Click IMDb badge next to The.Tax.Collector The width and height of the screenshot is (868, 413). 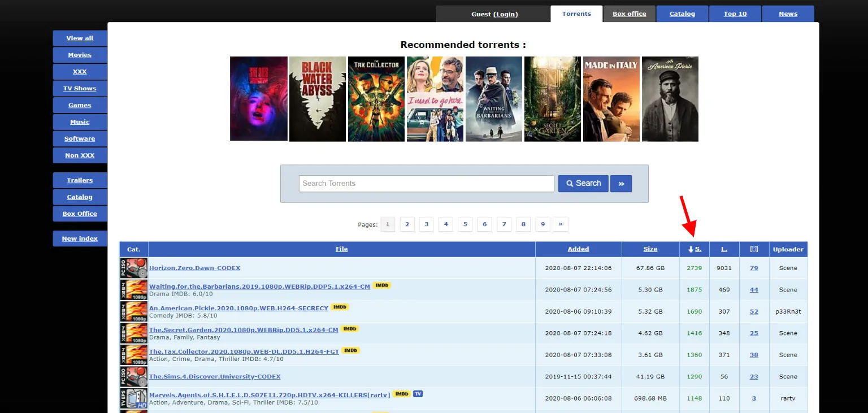[351, 350]
